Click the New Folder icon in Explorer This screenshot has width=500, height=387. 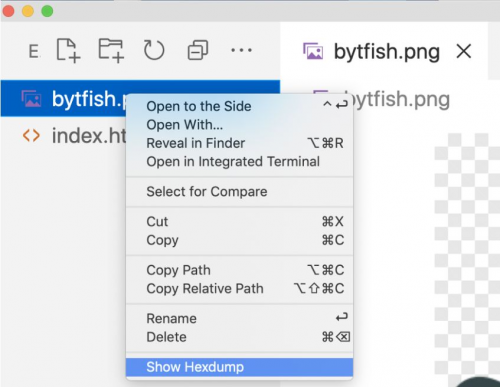tap(111, 50)
